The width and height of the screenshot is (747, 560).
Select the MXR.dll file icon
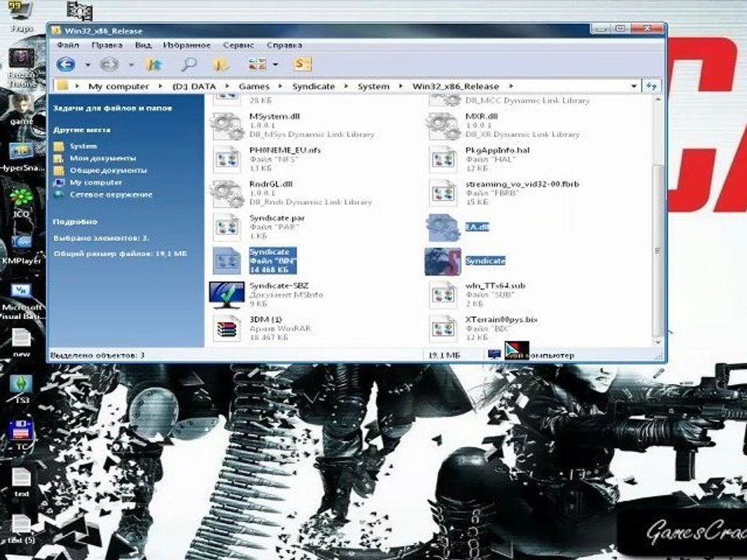click(443, 126)
